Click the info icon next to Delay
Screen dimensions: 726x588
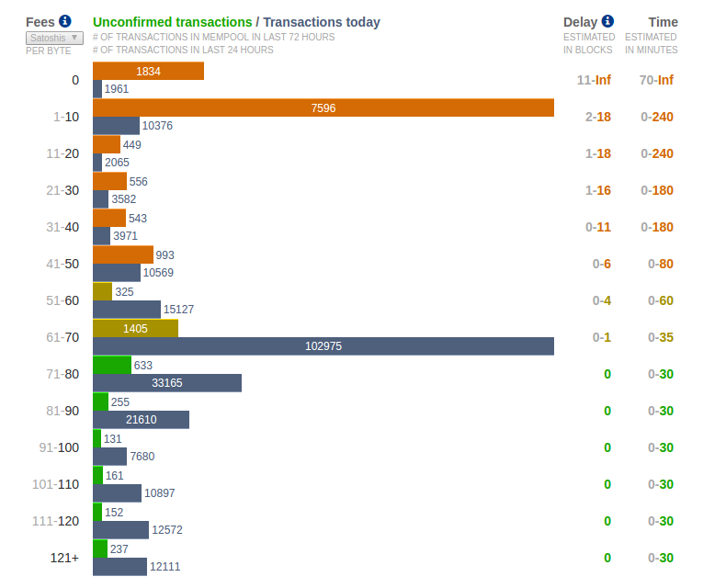[607, 21]
